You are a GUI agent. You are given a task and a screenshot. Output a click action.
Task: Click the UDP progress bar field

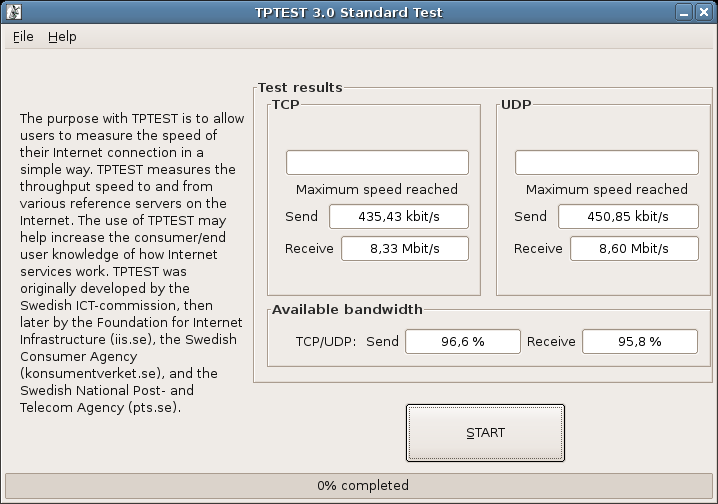[x=607, y=163]
